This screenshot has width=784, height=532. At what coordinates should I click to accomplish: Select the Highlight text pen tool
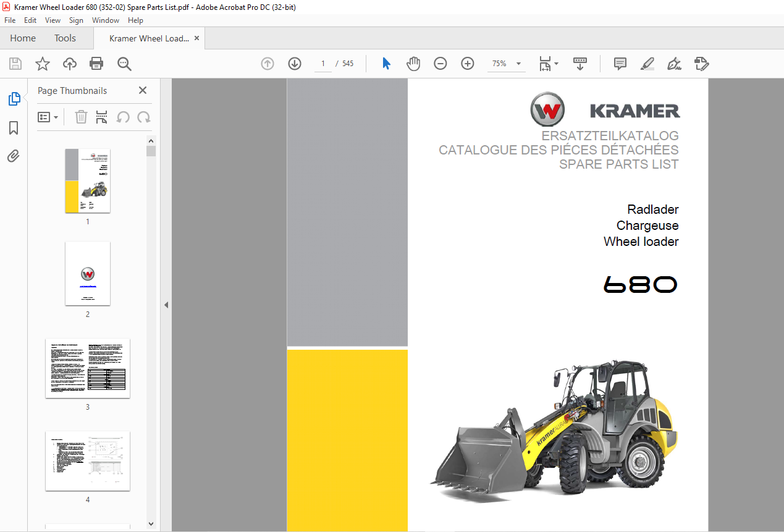click(x=647, y=64)
